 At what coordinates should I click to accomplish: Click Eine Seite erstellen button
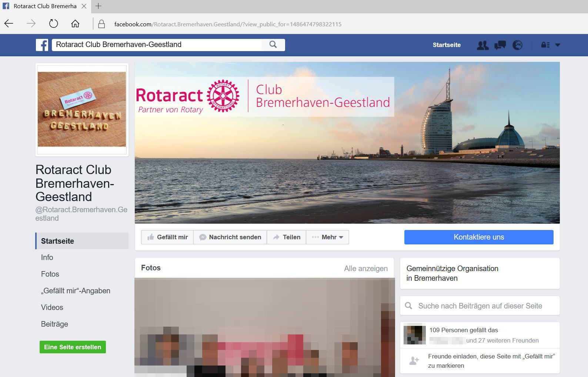73,347
